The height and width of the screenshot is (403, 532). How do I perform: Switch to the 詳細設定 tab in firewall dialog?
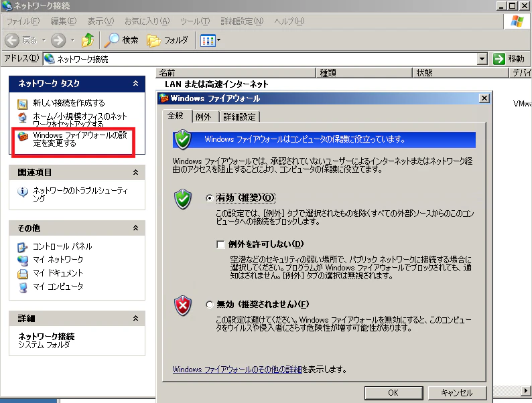240,117
